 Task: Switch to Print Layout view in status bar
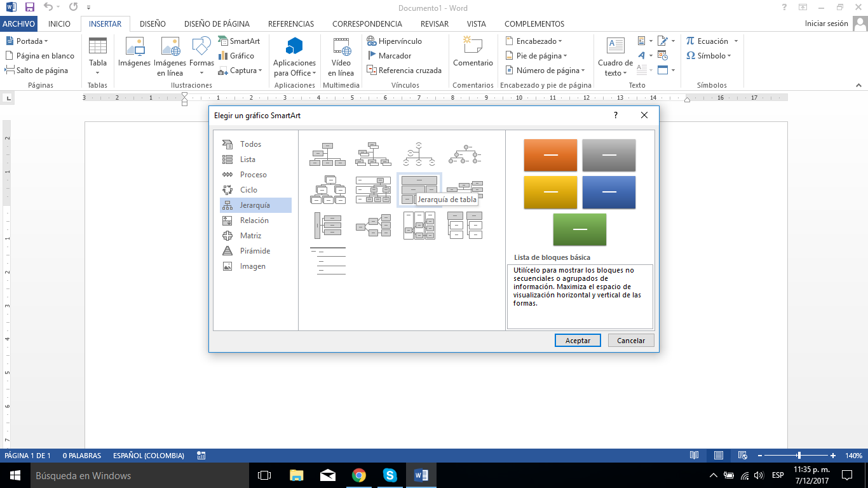(x=718, y=456)
